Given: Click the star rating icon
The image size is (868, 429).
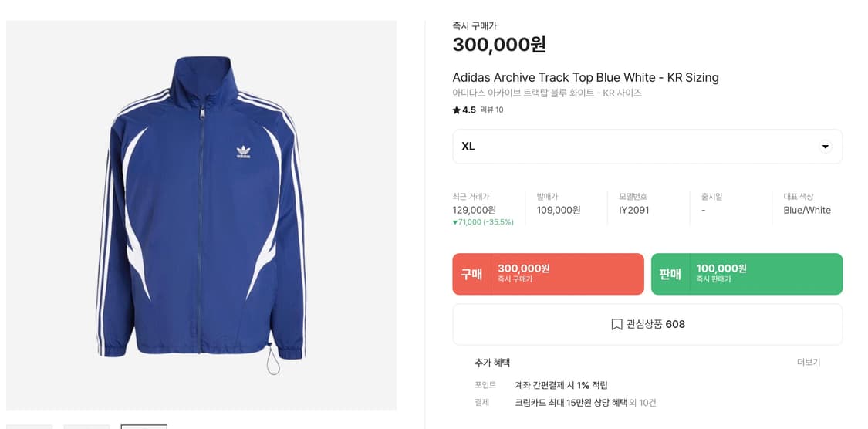Looking at the screenshot, I should 457,110.
